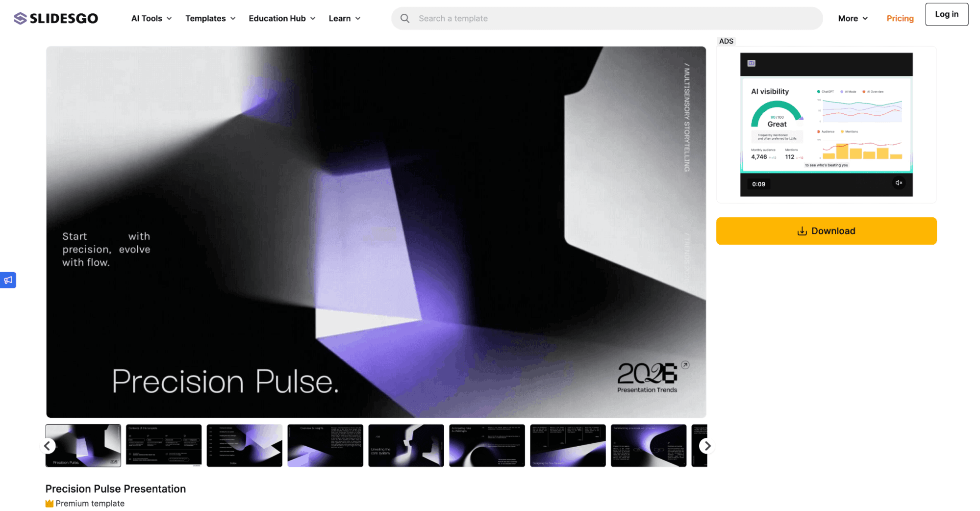Viewport: 980px width, 511px height.
Task: Expand the AI Tools menu
Action: 151,19
